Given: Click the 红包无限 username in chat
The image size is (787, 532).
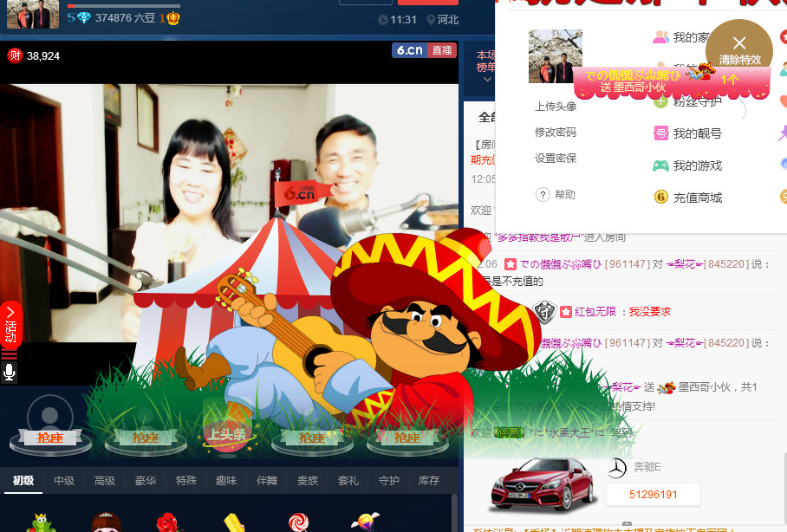Looking at the screenshot, I should click(595, 312).
